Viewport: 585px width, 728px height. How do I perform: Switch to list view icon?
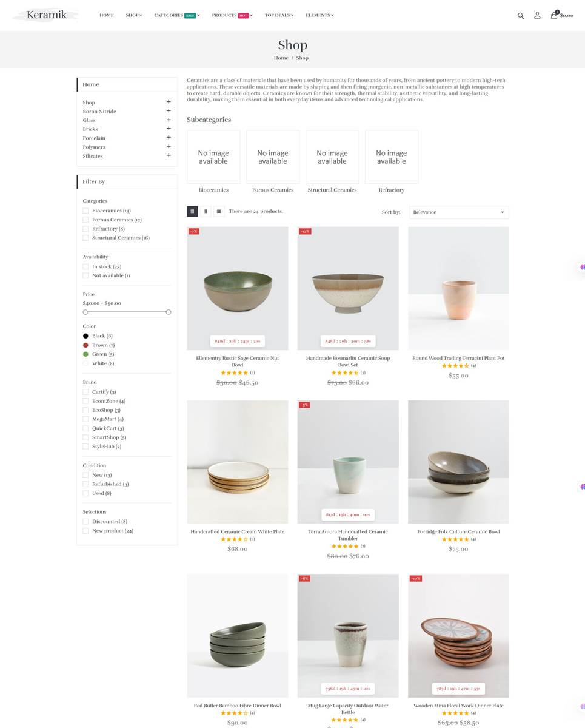pyautogui.click(x=219, y=211)
